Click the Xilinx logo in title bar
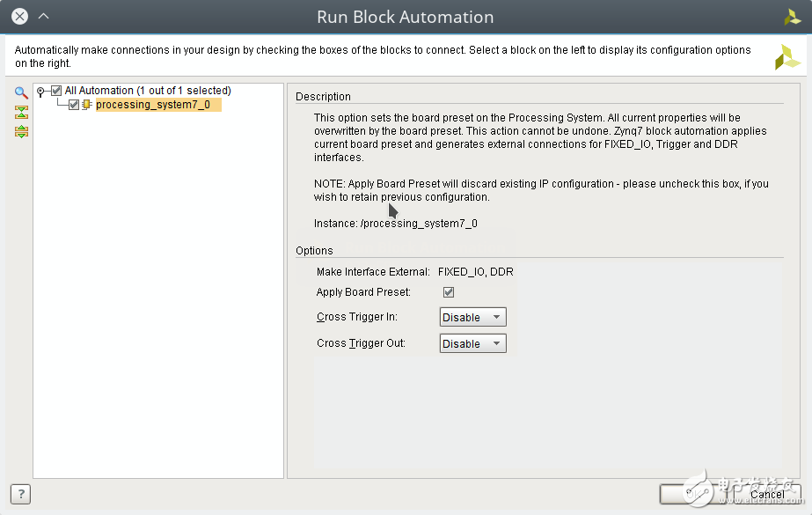The width and height of the screenshot is (812, 515). coord(792,17)
